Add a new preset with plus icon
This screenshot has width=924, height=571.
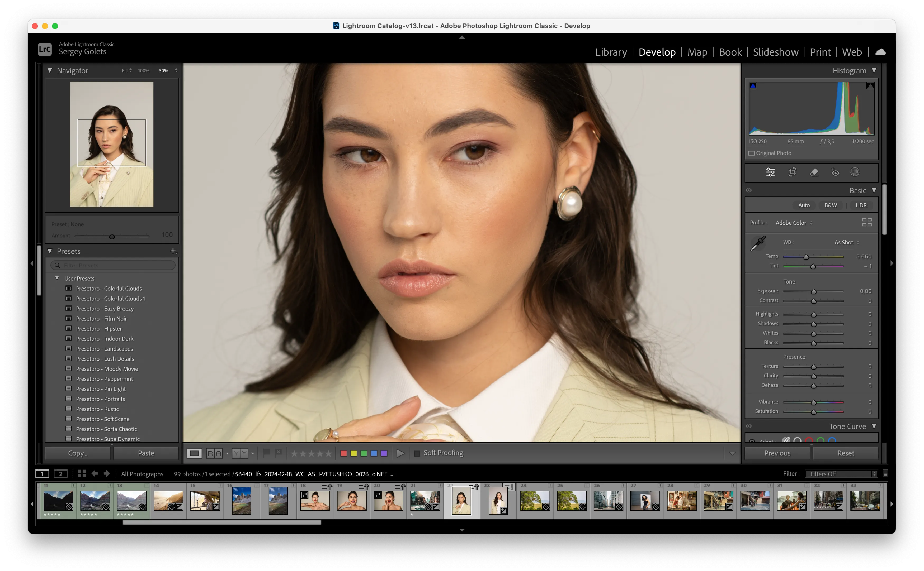(x=173, y=251)
